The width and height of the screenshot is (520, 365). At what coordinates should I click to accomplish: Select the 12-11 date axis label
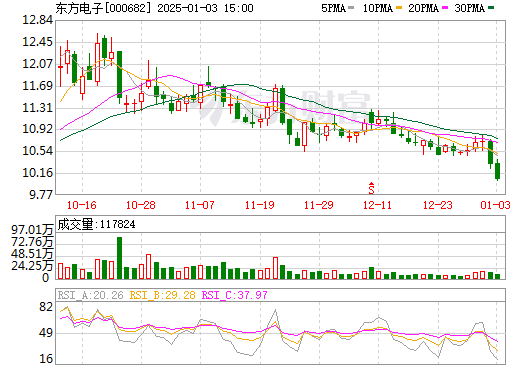click(377, 205)
